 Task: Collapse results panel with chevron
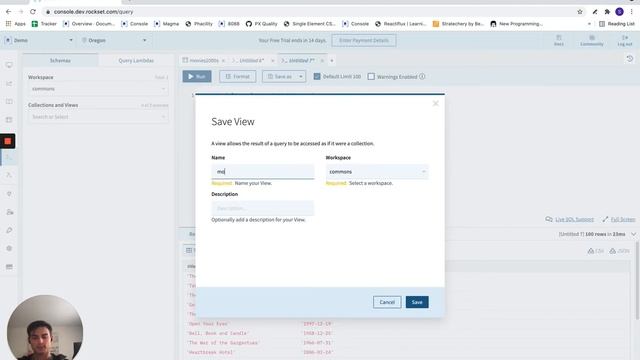pyautogui.click(x=633, y=234)
